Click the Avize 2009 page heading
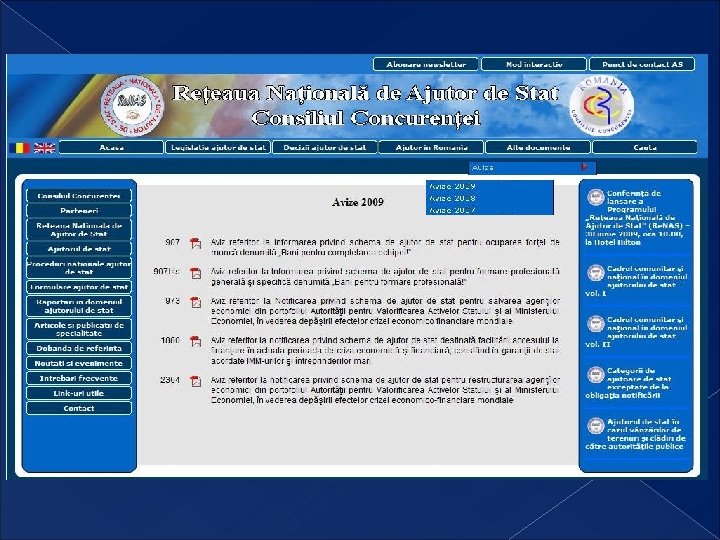The width and height of the screenshot is (720, 540). [x=358, y=202]
